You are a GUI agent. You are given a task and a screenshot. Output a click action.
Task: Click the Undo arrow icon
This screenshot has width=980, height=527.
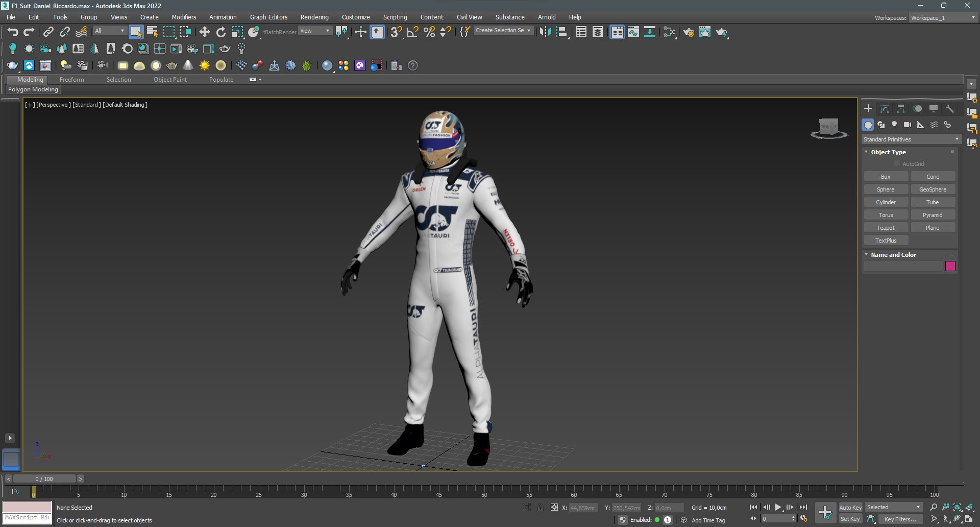tap(13, 32)
